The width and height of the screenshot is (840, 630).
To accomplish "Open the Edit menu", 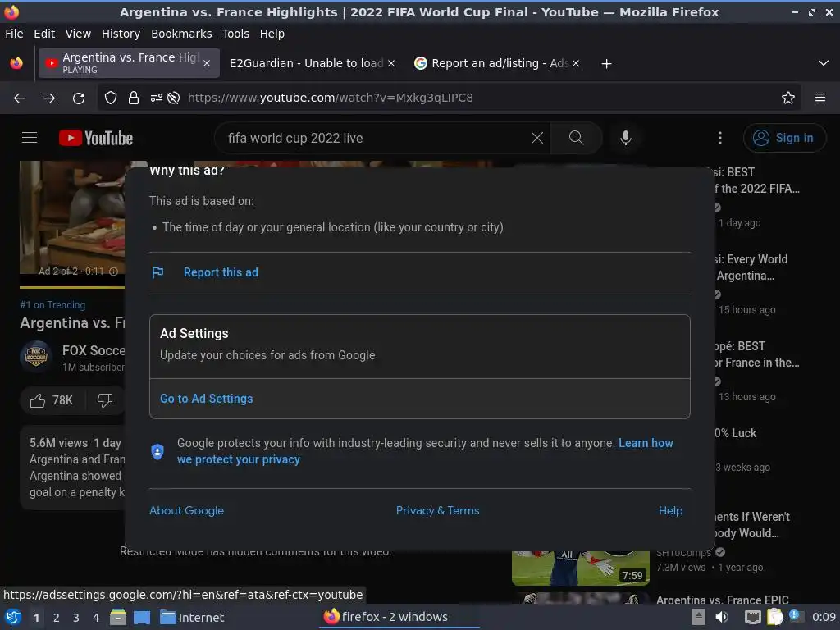I will pyautogui.click(x=44, y=34).
